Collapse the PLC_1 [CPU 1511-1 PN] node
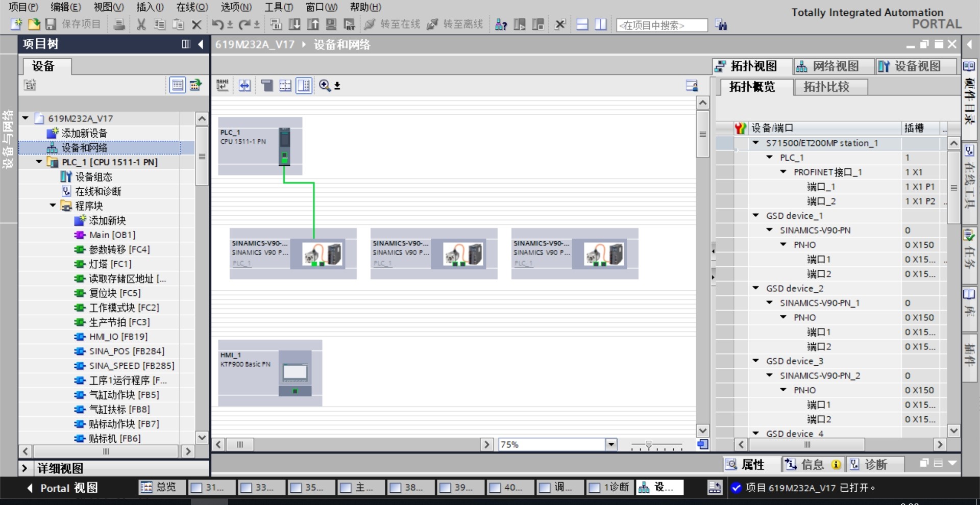 click(39, 162)
